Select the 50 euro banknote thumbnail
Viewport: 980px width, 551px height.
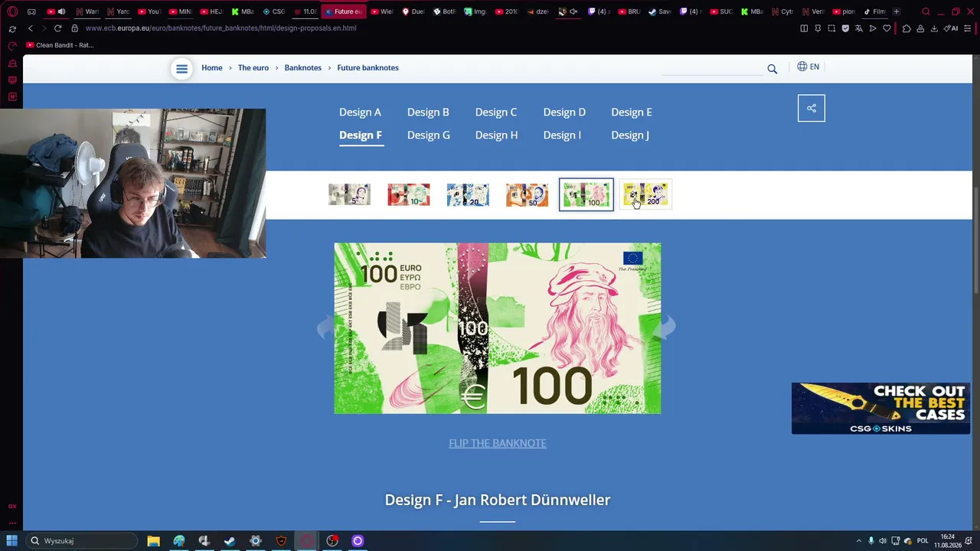(x=527, y=194)
